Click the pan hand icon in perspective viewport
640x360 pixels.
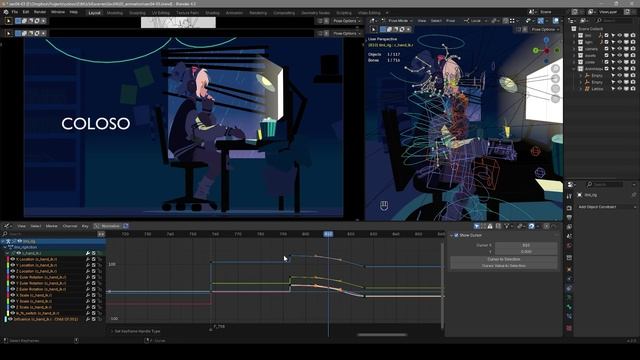tap(555, 78)
